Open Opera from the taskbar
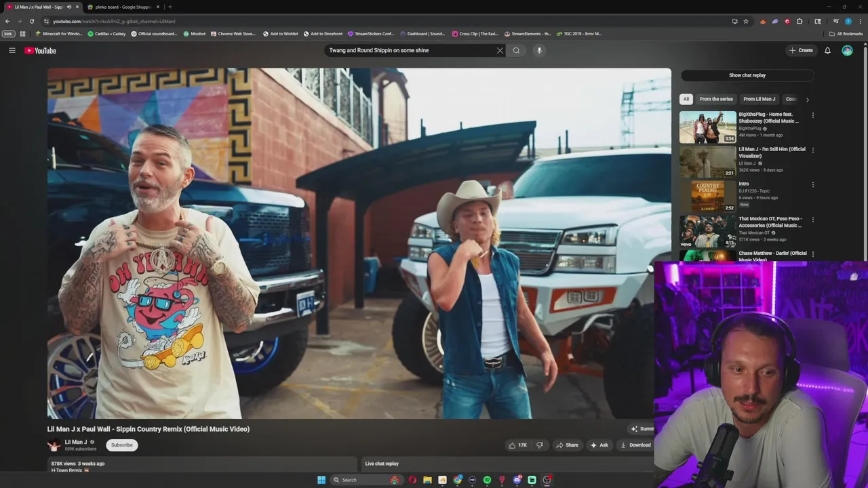 412,480
